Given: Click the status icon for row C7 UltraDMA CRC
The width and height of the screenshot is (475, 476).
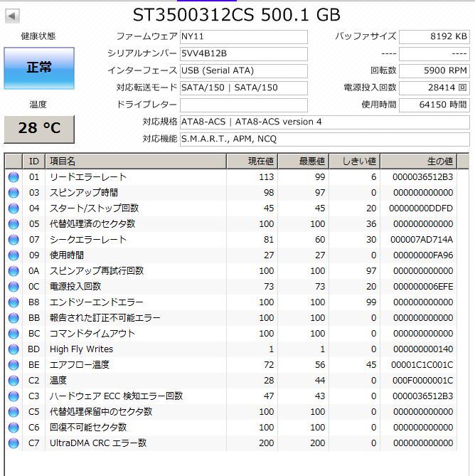Looking at the screenshot, I should tap(14, 443).
